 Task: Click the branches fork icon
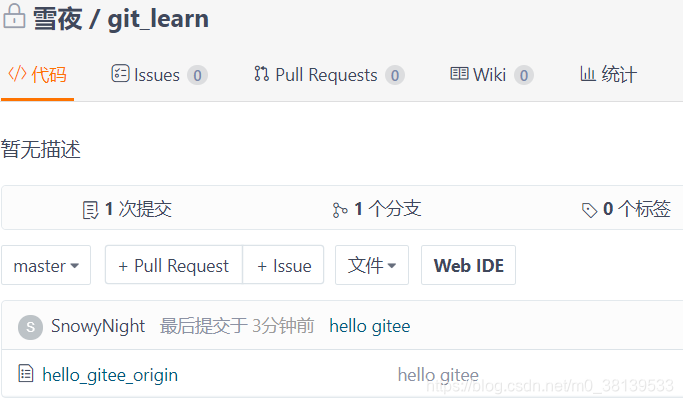[x=340, y=210]
